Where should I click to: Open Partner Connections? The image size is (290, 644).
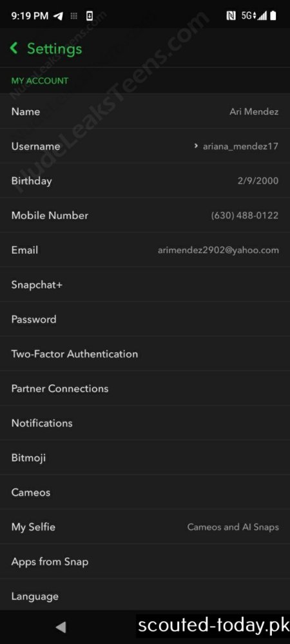(145, 388)
